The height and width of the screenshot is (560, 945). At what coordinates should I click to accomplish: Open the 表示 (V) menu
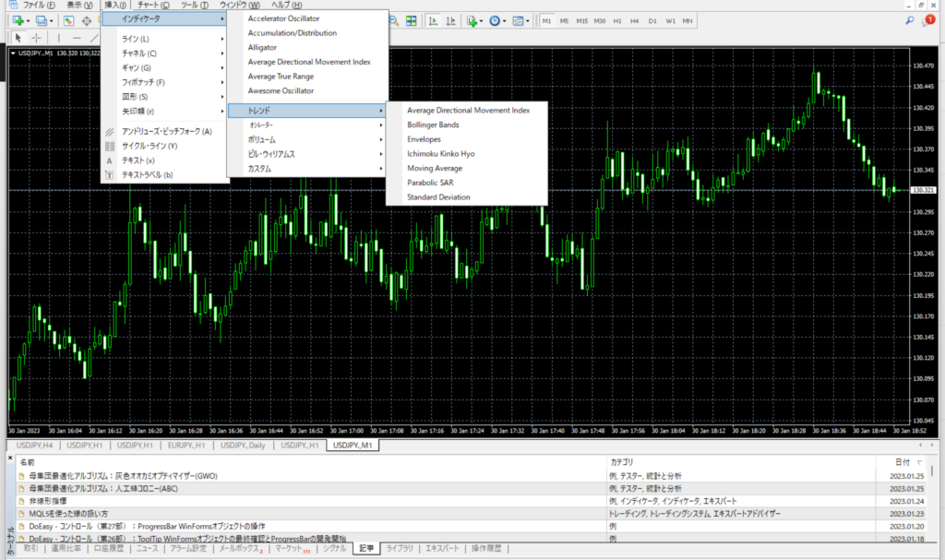point(79,5)
